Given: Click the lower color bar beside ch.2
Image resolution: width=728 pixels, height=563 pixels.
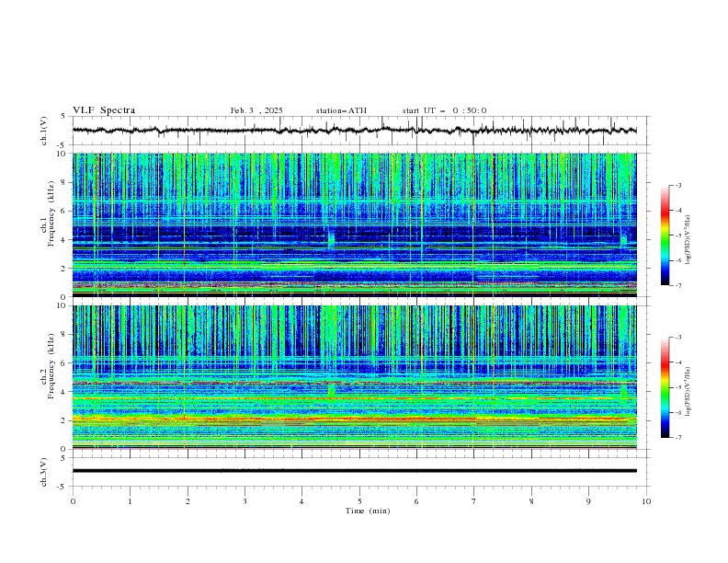Looking at the screenshot, I should (x=665, y=387).
